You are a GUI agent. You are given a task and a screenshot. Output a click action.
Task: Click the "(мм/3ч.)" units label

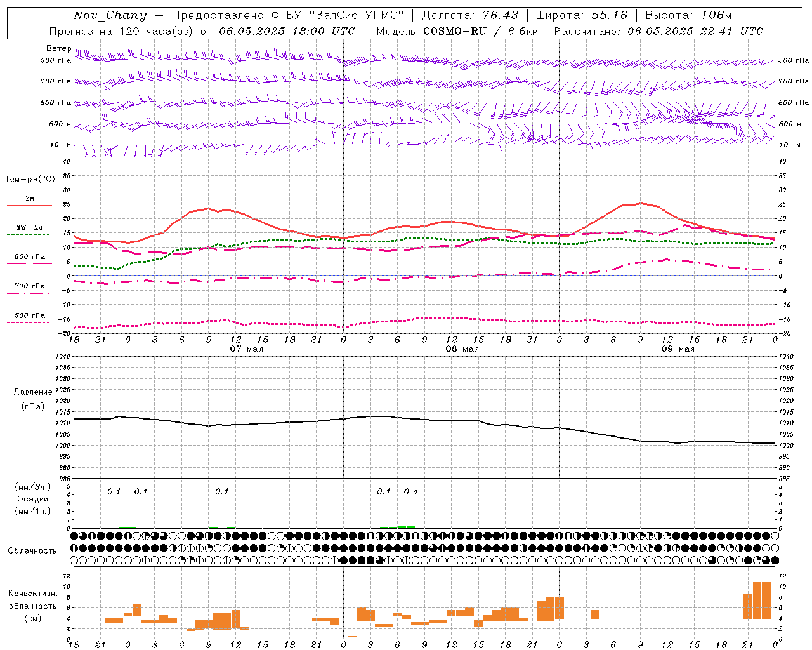33,487
